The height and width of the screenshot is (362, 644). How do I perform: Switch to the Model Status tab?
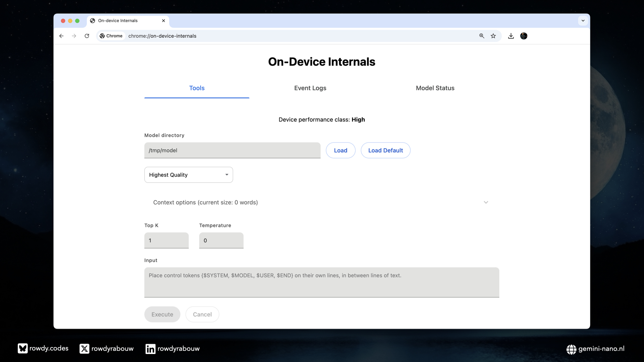pos(435,88)
